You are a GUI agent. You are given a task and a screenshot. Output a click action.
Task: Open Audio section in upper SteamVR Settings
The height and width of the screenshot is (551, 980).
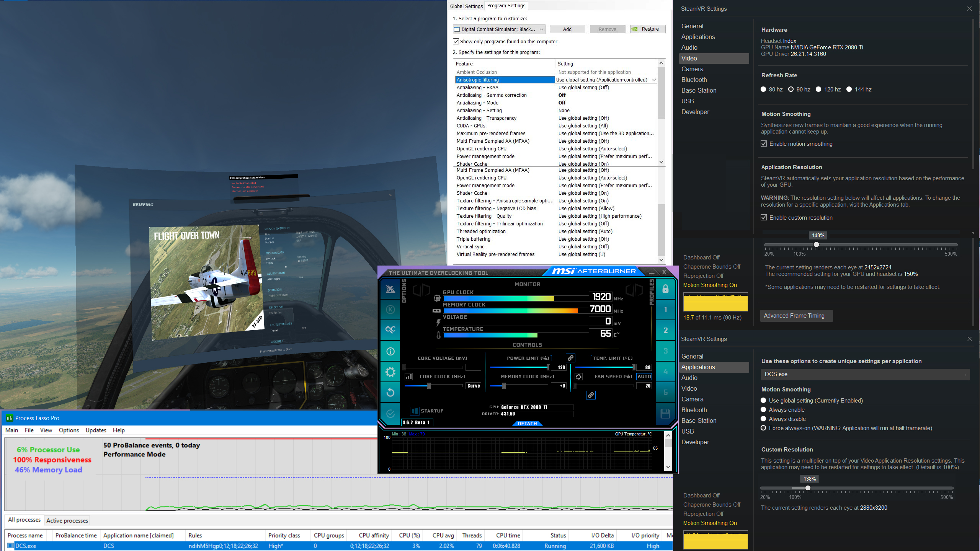tap(689, 47)
